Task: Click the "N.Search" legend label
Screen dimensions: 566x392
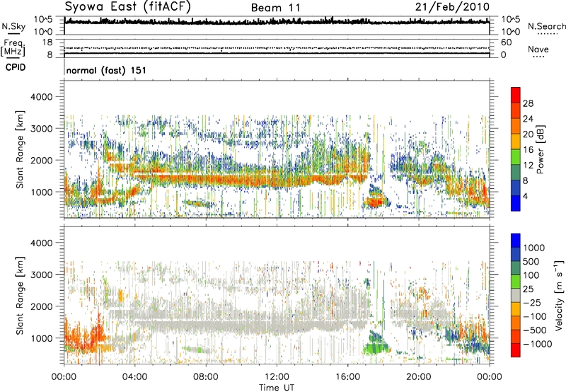Action: (546, 26)
